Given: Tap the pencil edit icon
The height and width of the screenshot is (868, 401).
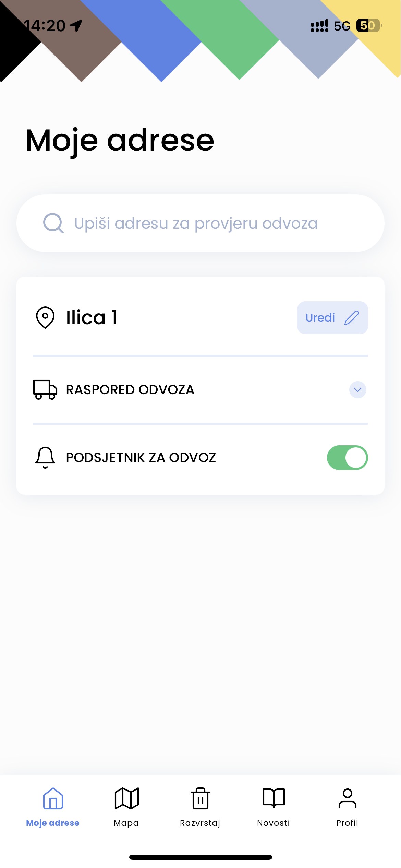Looking at the screenshot, I should point(352,318).
